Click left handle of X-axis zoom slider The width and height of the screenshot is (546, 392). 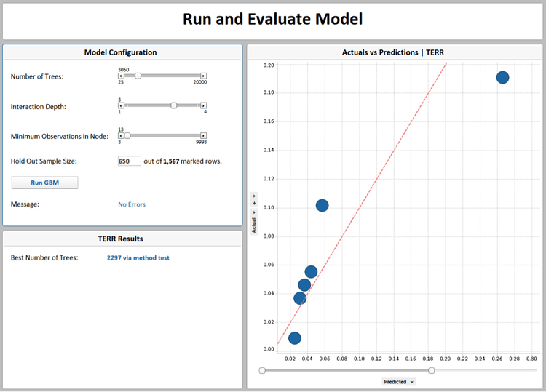262,370
